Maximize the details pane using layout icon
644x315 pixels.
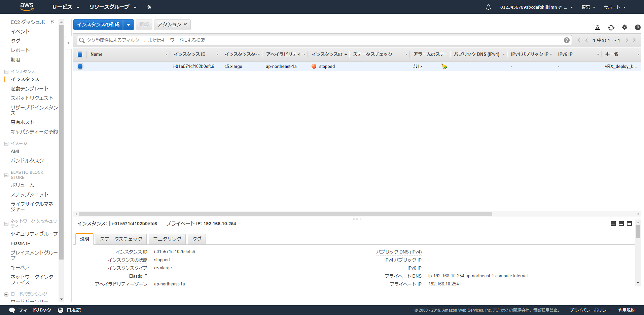(x=629, y=224)
